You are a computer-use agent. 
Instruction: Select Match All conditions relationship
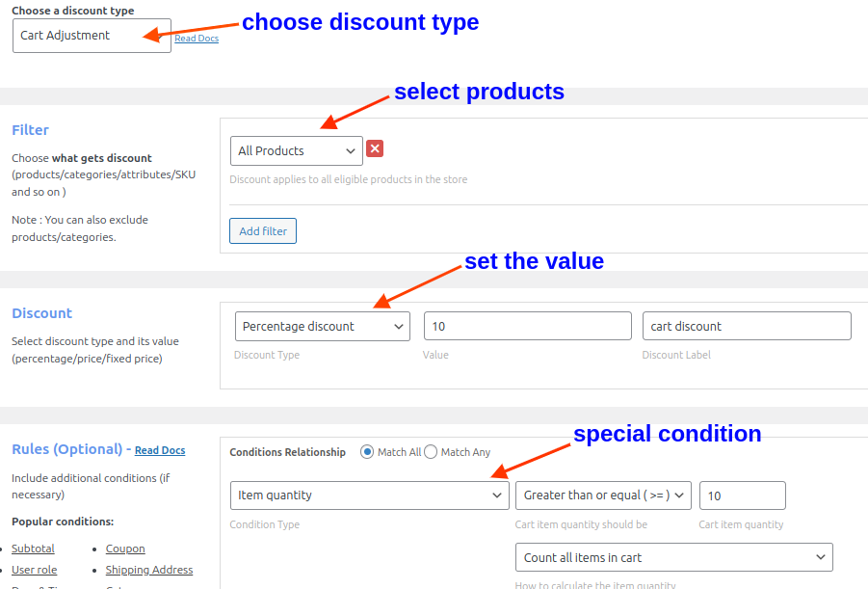pos(367,451)
